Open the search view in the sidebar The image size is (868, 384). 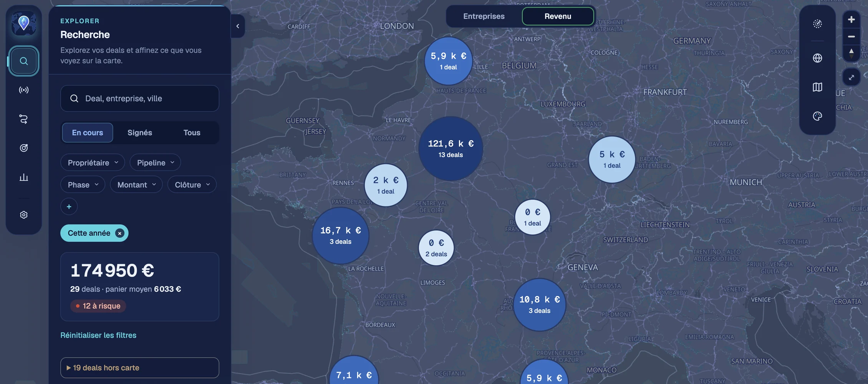click(x=24, y=61)
